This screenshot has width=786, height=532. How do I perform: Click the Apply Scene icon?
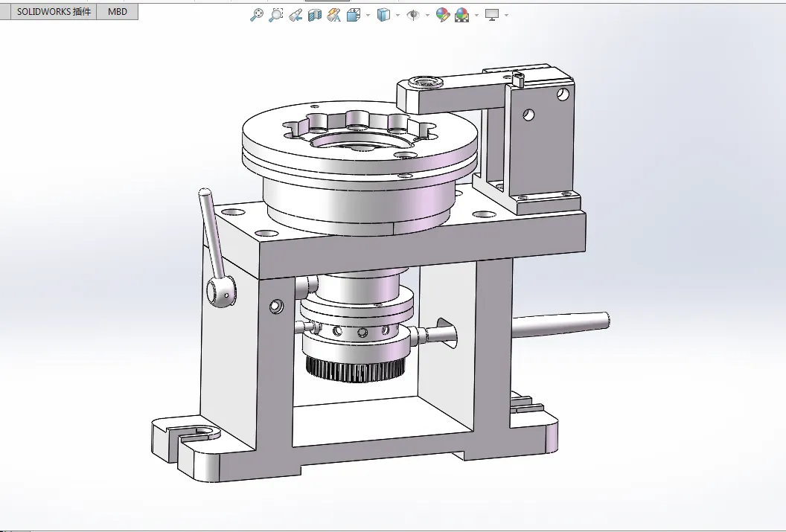pyautogui.click(x=462, y=15)
